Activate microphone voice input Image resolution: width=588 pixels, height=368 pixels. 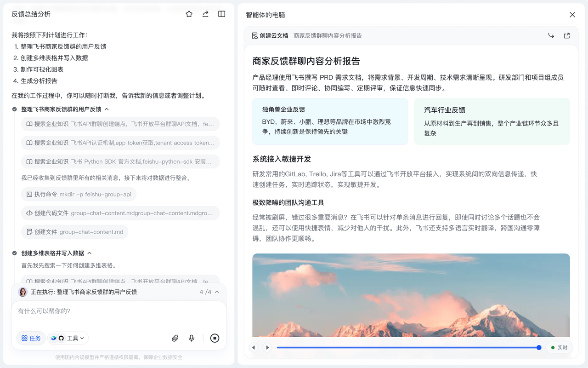pyautogui.click(x=192, y=338)
